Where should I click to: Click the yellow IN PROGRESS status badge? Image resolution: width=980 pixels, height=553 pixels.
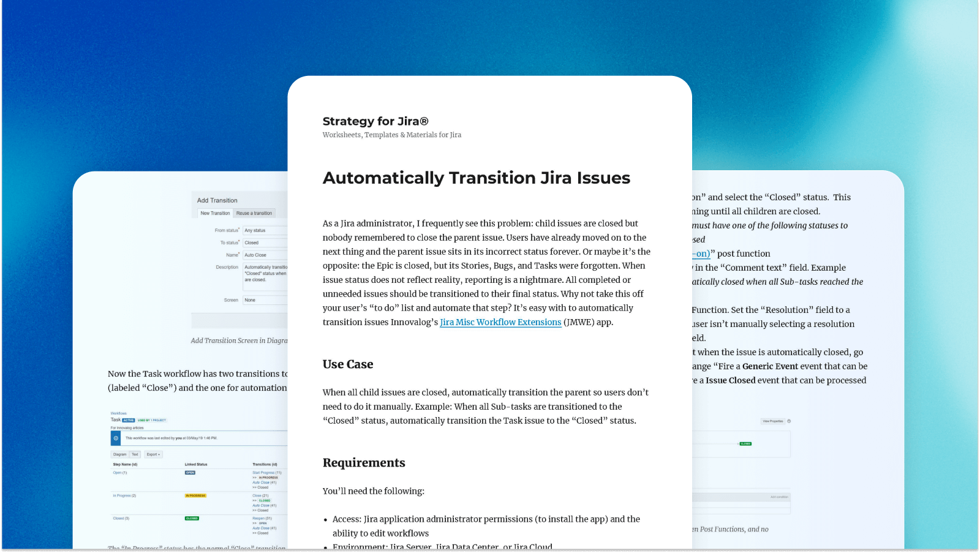click(x=195, y=495)
